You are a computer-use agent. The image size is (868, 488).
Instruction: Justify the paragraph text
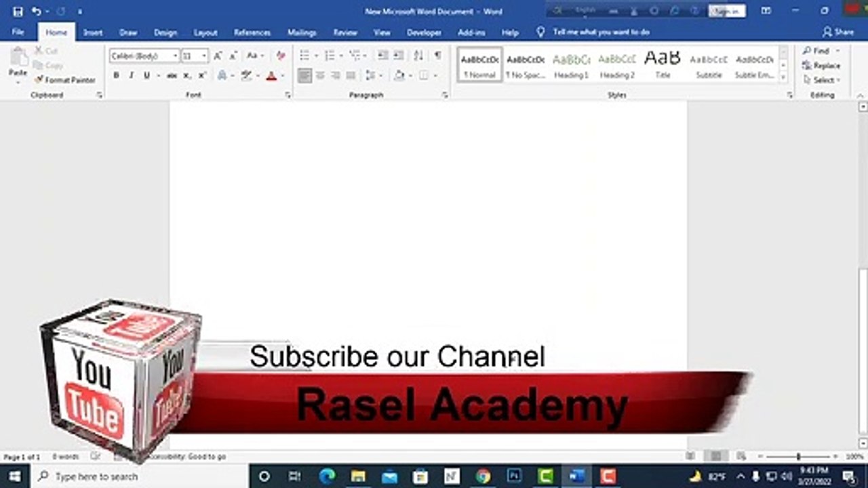pos(351,76)
